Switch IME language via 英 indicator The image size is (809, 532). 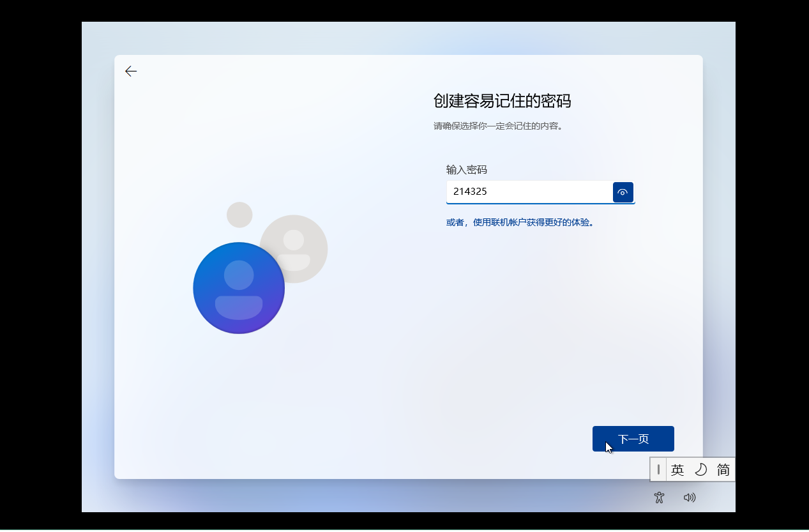click(x=677, y=470)
